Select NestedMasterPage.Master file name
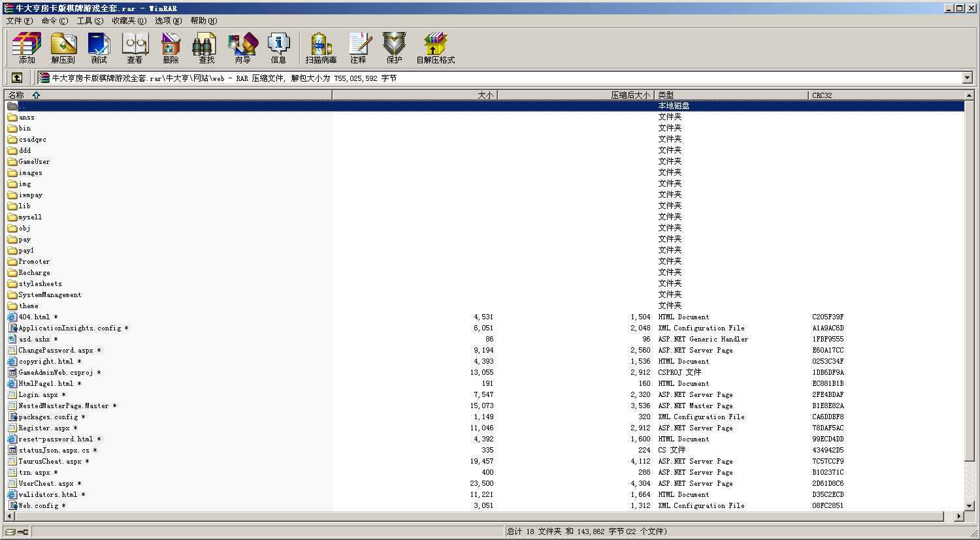980x540 pixels. pos(67,406)
